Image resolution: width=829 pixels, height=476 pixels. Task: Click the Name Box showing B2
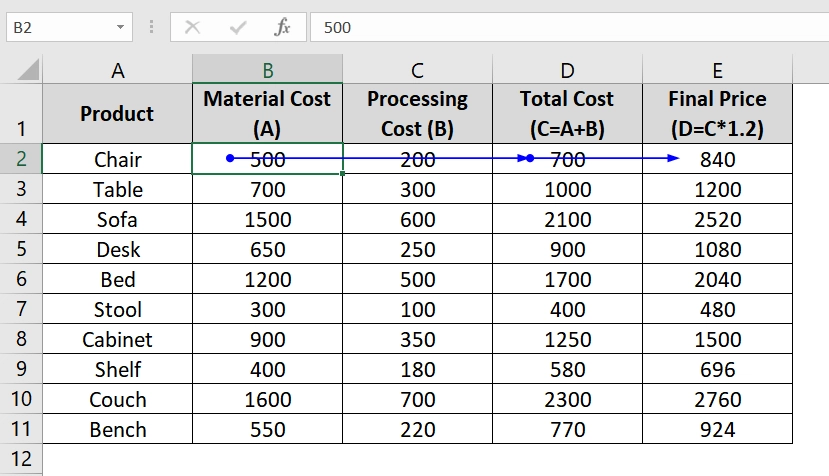pyautogui.click(x=69, y=27)
